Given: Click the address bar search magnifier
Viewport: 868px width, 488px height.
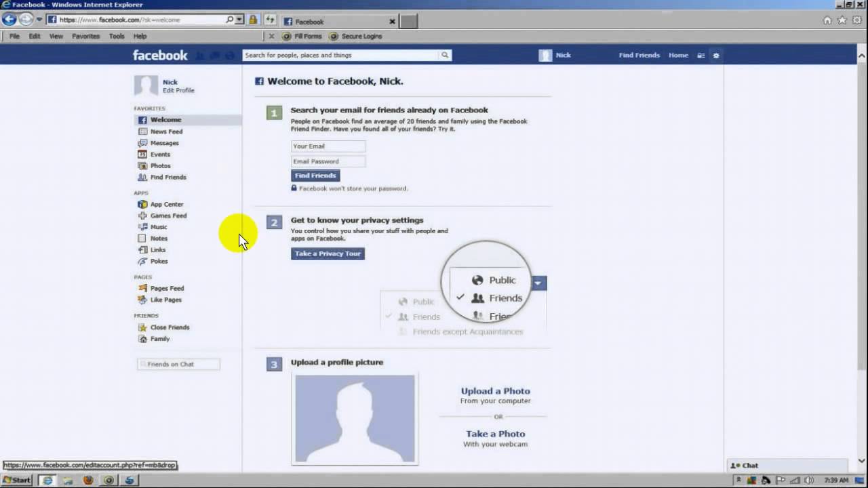Looking at the screenshot, I should 230,20.
